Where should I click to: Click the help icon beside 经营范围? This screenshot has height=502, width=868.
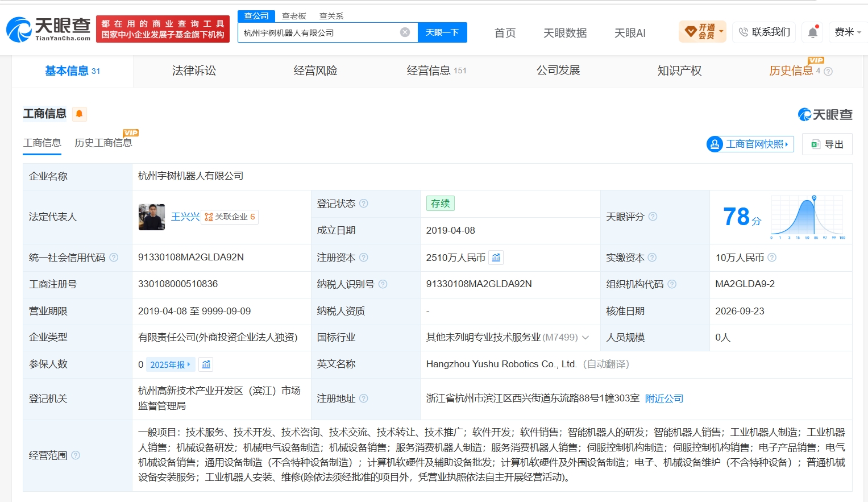click(76, 455)
